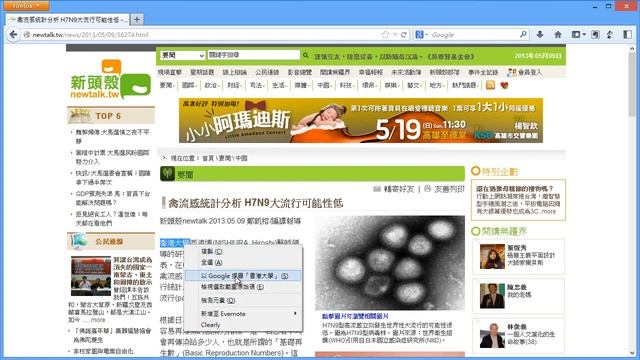Open the orange RSS feed icon

tap(490, 85)
